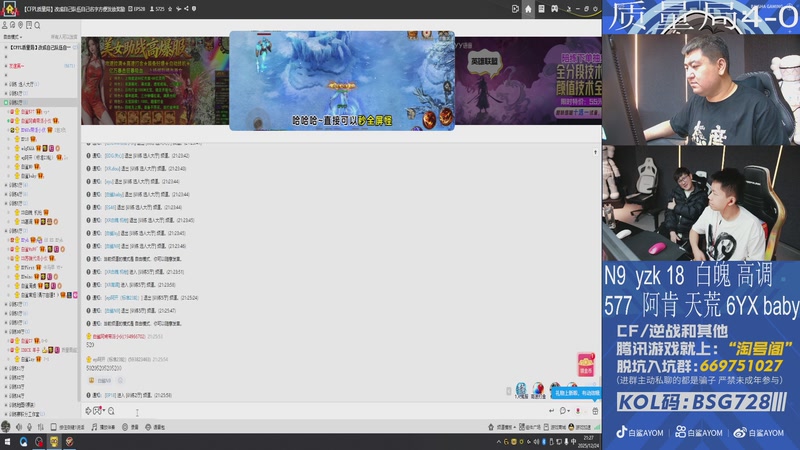The width and height of the screenshot is (800, 450).
Task: Click the red envelope gift-coin icon in chat
Action: coord(586,365)
